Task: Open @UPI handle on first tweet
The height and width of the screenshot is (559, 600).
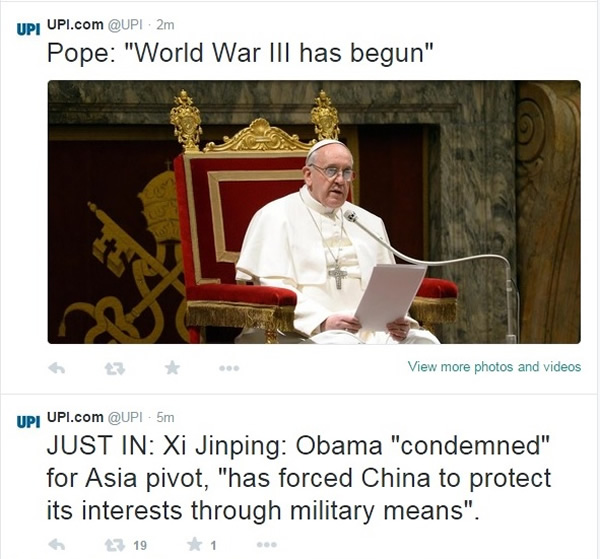Action: [x=125, y=25]
